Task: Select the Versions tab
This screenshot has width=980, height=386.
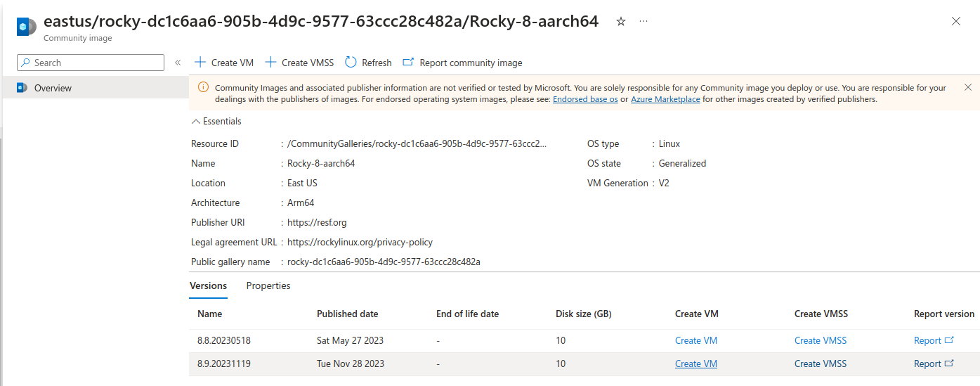Action: coord(208,285)
